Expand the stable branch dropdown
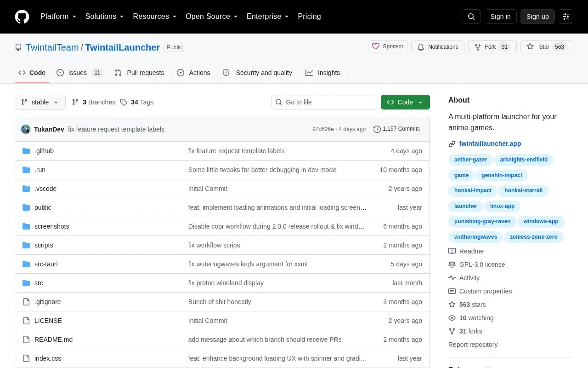 coord(40,102)
